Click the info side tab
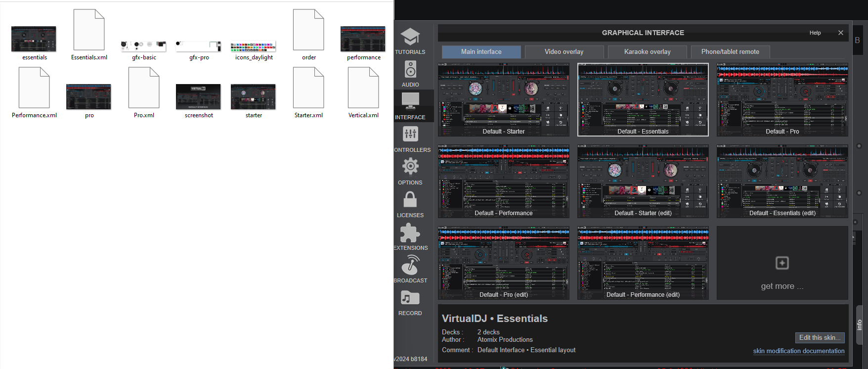 859,325
